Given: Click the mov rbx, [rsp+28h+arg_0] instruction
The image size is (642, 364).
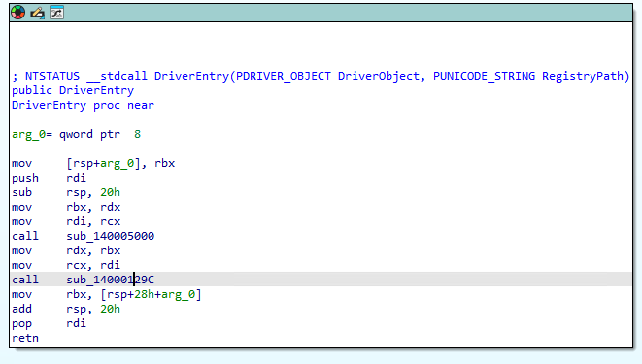Looking at the screenshot, I should pos(107,294).
